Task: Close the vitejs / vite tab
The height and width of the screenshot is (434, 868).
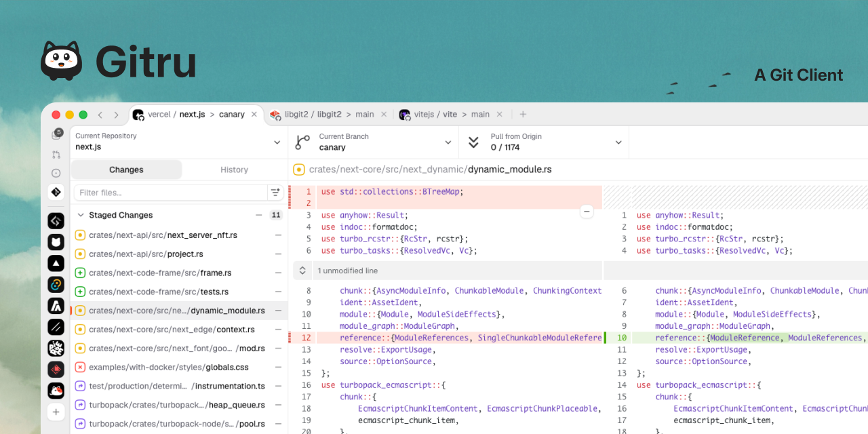Action: point(499,115)
